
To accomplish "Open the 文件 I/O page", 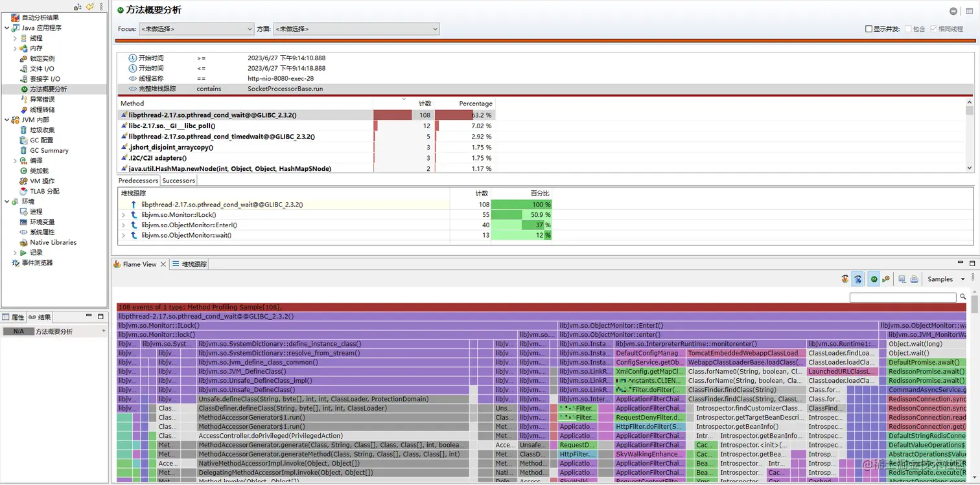I will click(41, 69).
